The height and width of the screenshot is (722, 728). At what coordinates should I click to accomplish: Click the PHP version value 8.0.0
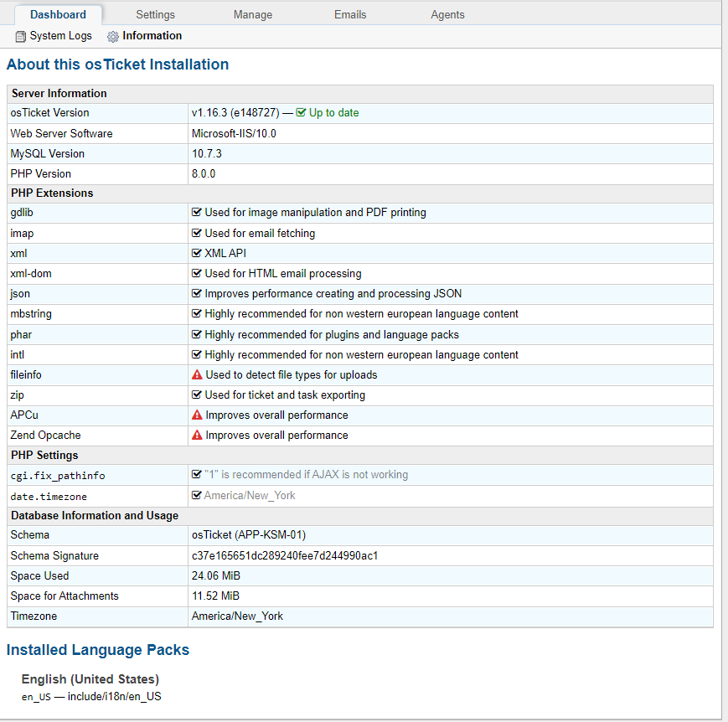click(x=204, y=173)
